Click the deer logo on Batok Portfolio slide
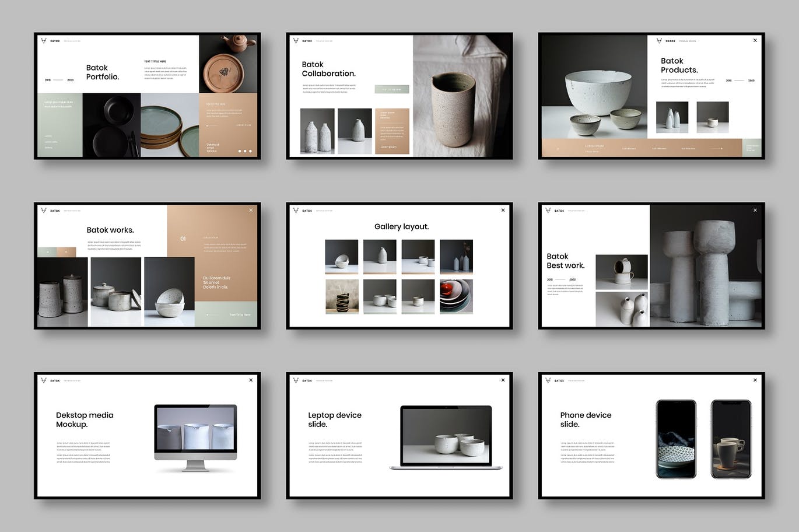The width and height of the screenshot is (799, 532). click(44, 41)
